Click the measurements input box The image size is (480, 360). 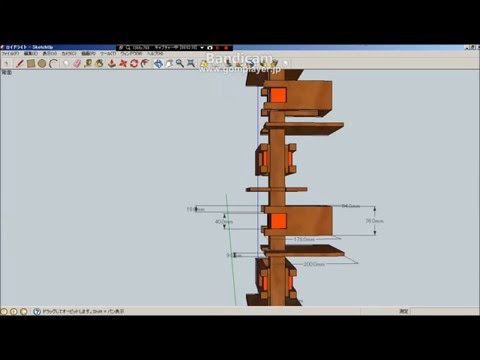click(443, 311)
